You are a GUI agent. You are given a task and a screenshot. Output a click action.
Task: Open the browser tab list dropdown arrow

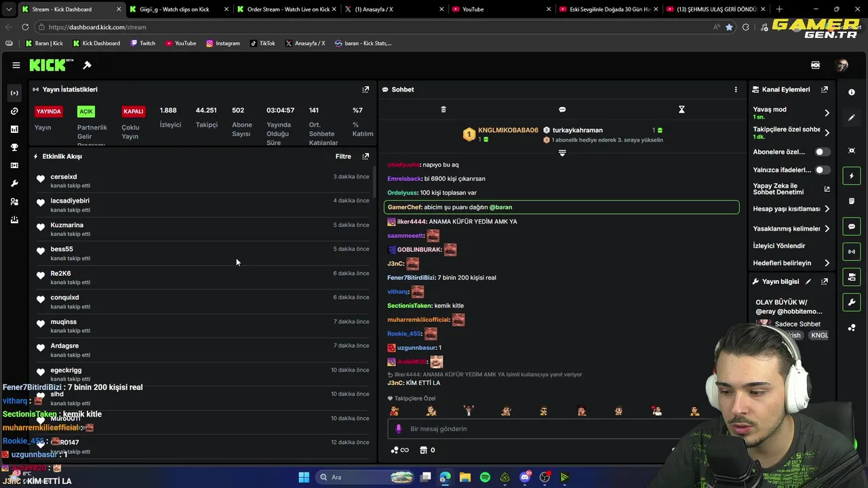[x=8, y=9]
